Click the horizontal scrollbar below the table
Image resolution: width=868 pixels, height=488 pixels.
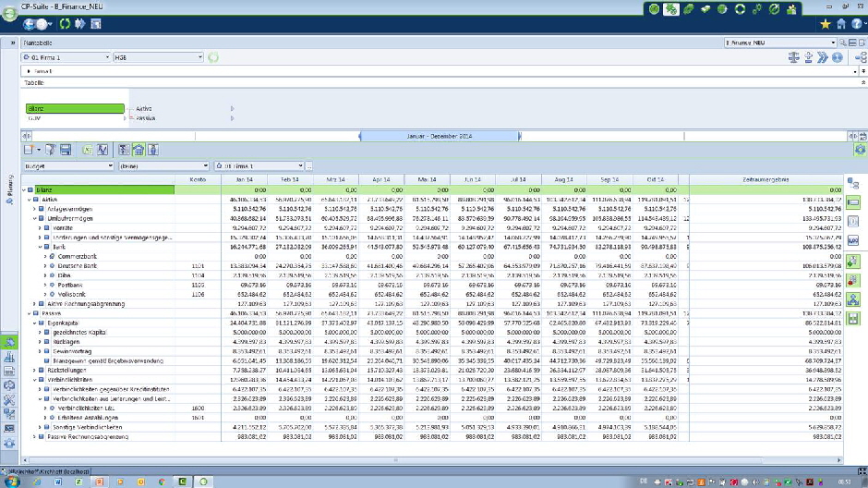point(396,459)
